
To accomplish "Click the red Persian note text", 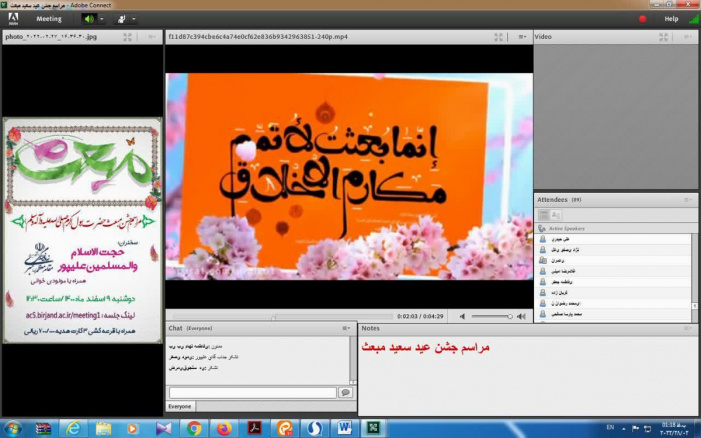I will (x=425, y=347).
